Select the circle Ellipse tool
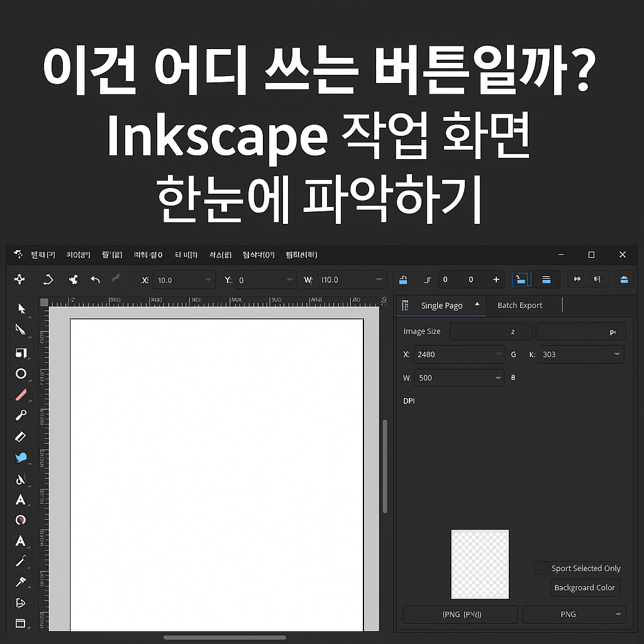The width and height of the screenshot is (644, 644). (21, 374)
